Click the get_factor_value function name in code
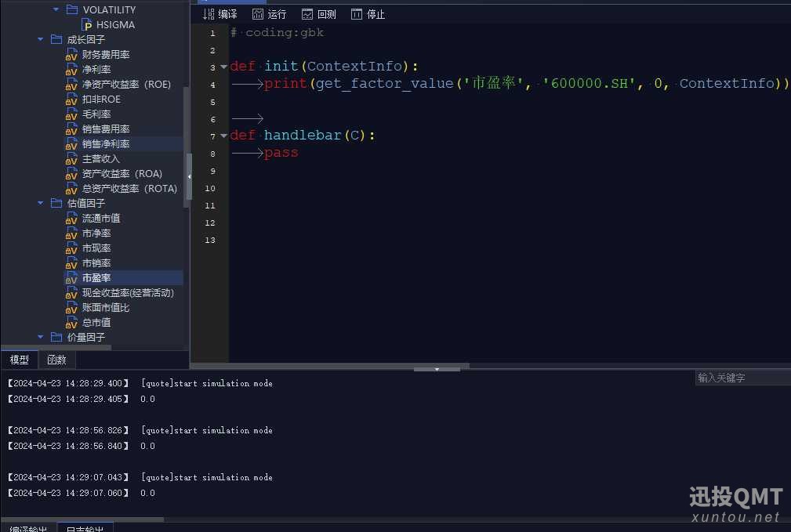Screen dimensions: 791x532 [x=385, y=83]
